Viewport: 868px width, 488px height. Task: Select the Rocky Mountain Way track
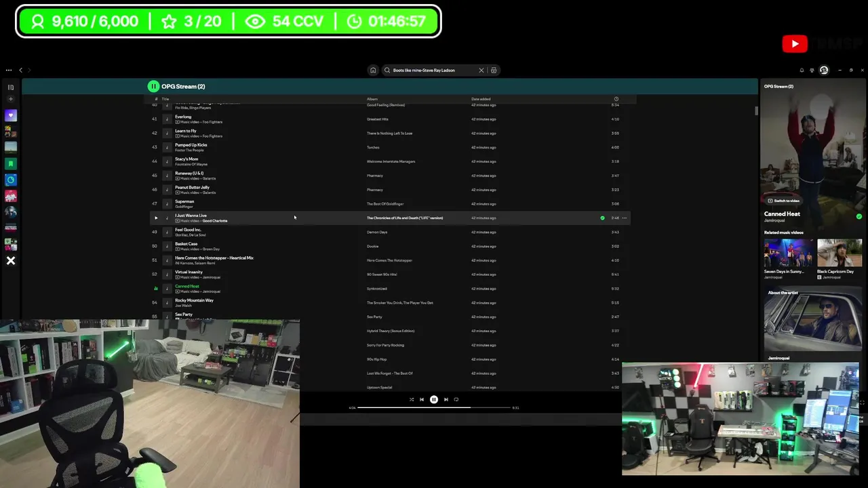pos(194,300)
